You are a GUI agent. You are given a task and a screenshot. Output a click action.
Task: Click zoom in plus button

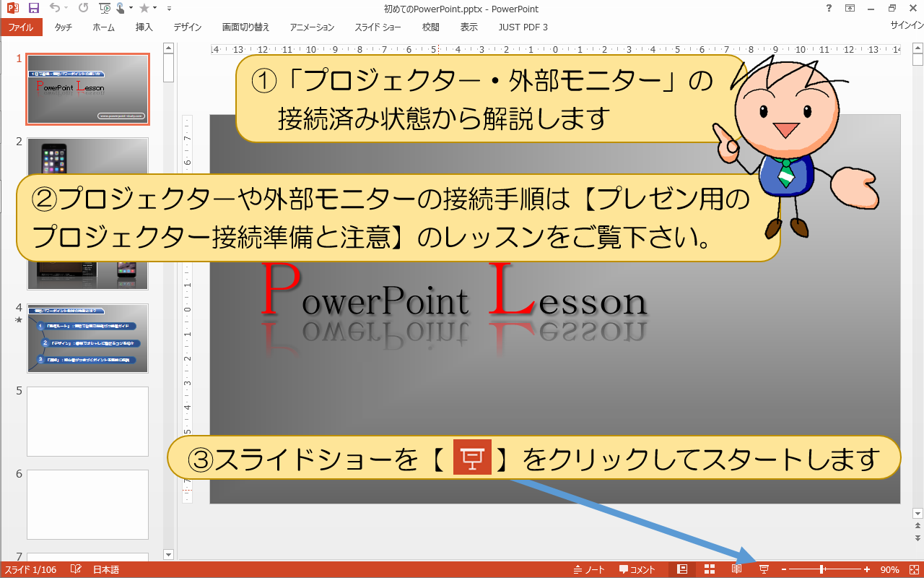tap(867, 569)
